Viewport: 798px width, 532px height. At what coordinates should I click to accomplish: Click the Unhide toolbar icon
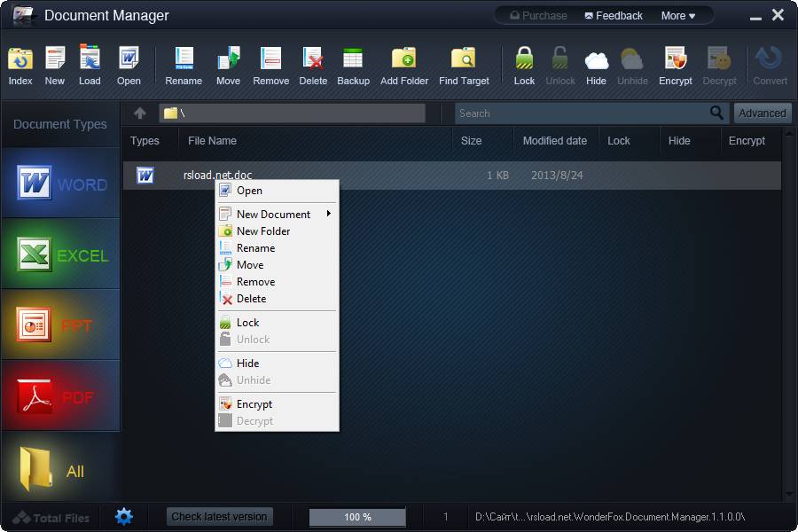632,59
